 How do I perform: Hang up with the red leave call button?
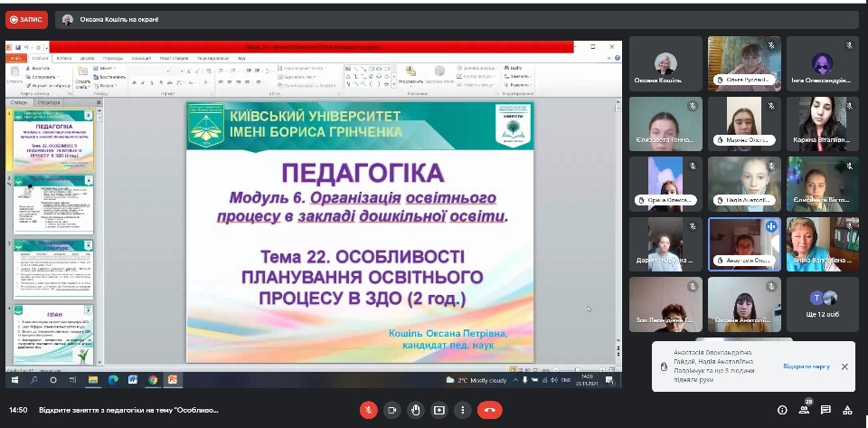(489, 410)
